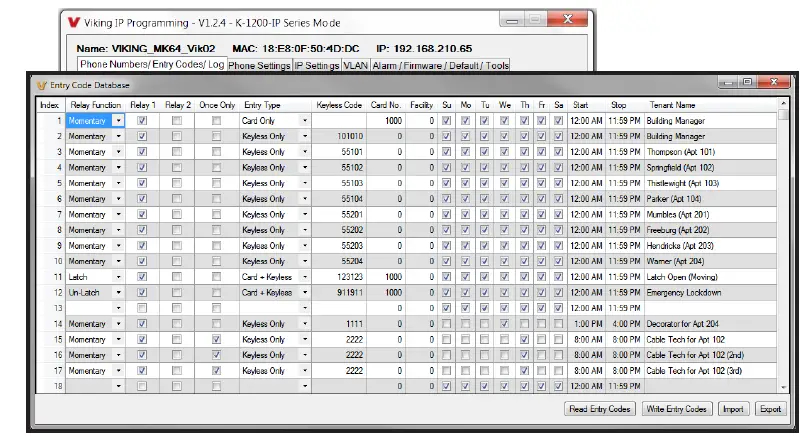Open Relay Function dropdown for row 12 Un-Latch
The width and height of the screenshot is (804, 443).
point(118,293)
